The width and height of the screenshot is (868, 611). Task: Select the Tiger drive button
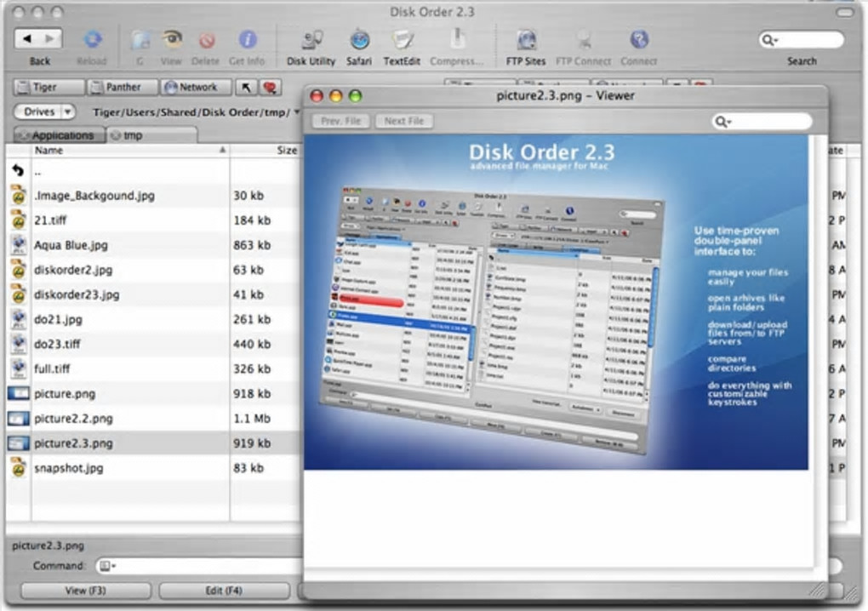coord(49,87)
